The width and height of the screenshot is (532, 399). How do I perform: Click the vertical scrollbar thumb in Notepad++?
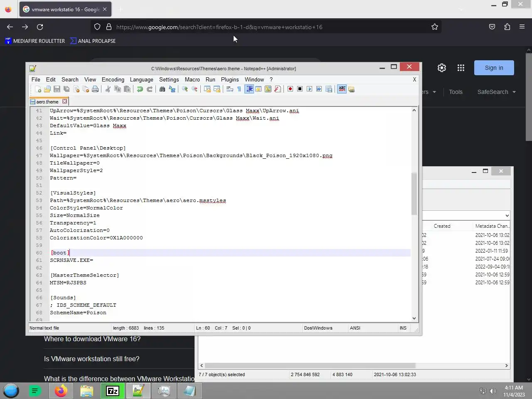coord(414,194)
